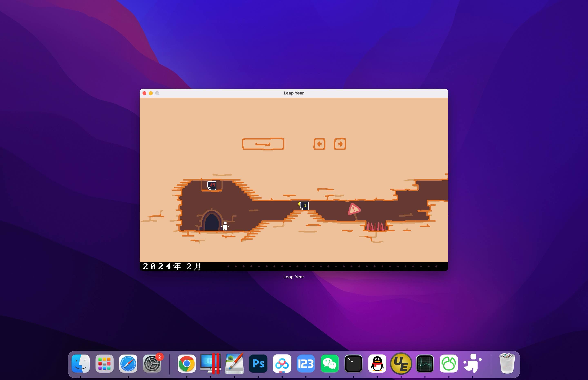This screenshot has width=588, height=380.
Task: Open the Trash in the Dock
Action: 507,363
